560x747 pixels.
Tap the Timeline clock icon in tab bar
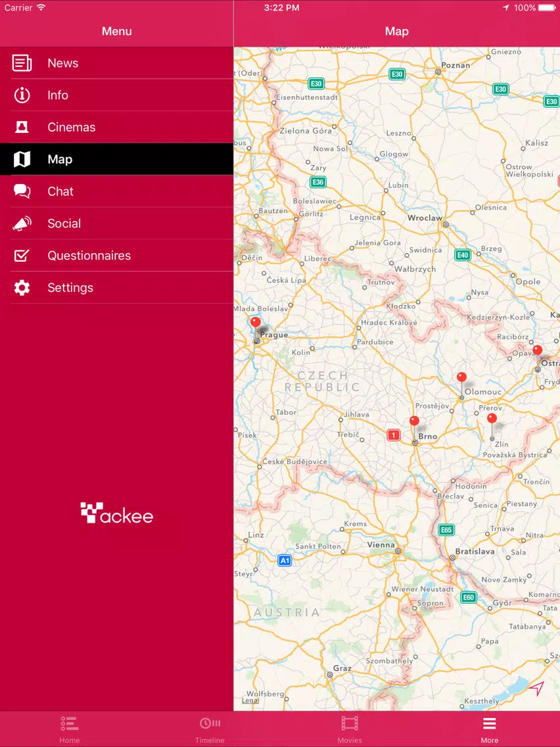tap(210, 723)
